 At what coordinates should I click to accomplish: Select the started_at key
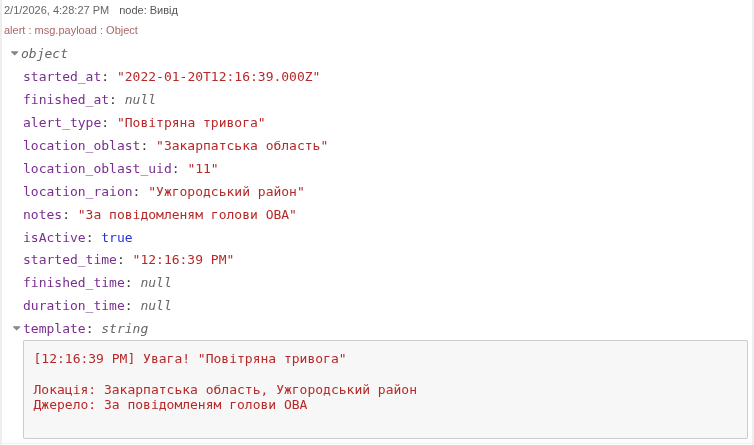[62, 77]
